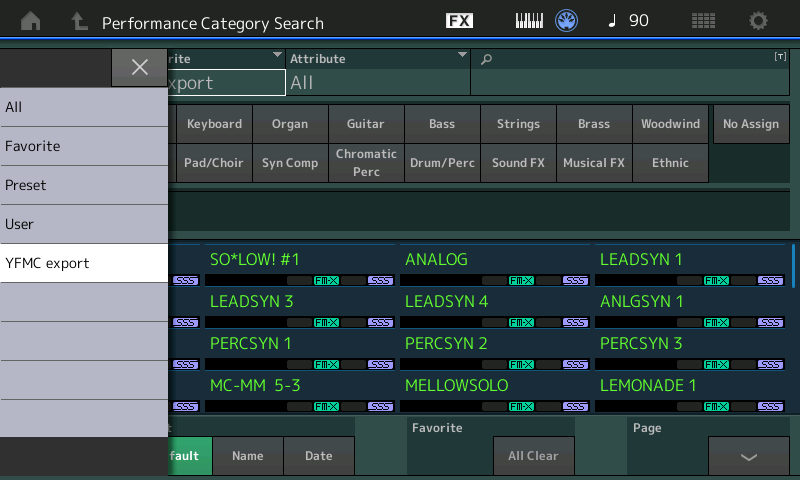Open the Utility gear icon

pyautogui.click(x=759, y=21)
